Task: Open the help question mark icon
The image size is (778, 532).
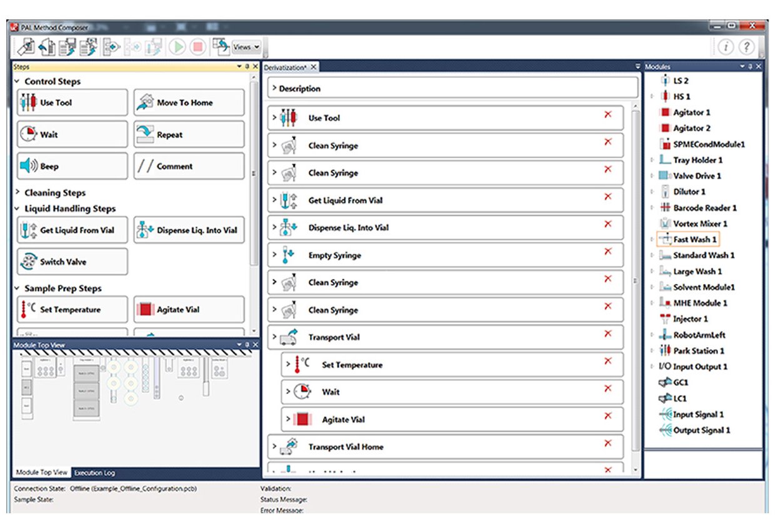Action: point(746,47)
